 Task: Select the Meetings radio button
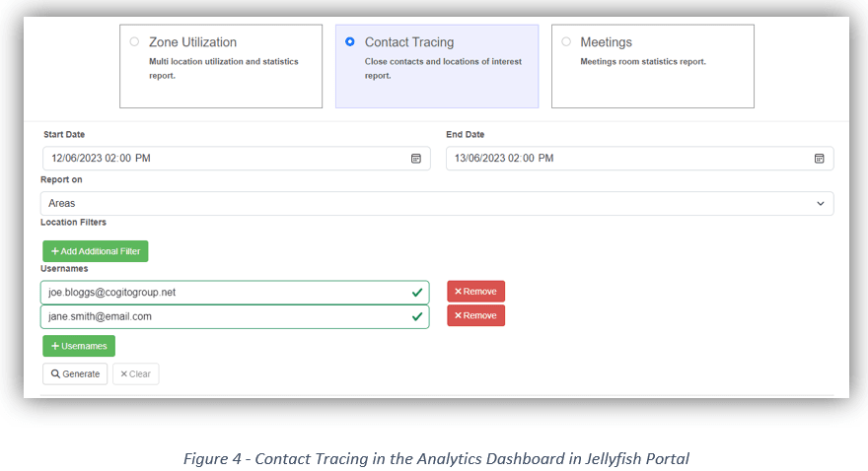[x=566, y=42]
